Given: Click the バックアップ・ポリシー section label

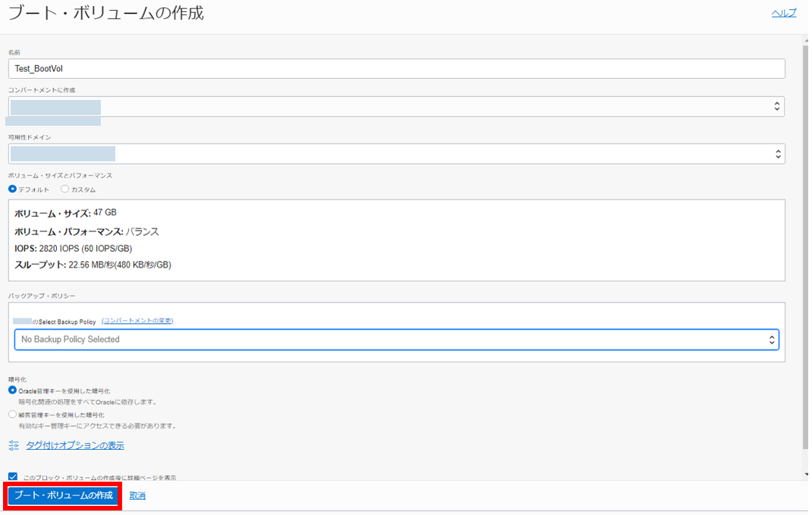Looking at the screenshot, I should [42, 296].
